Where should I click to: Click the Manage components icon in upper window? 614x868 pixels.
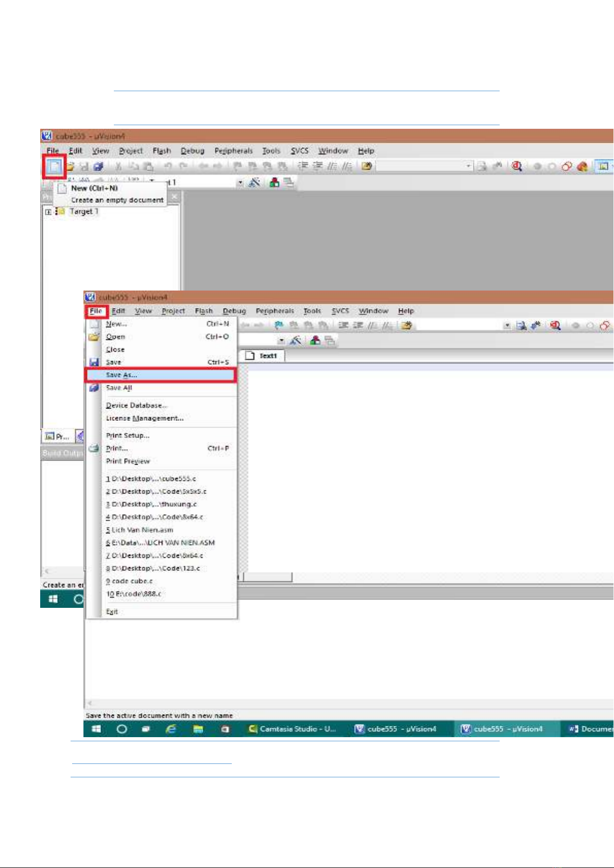pos(275,182)
